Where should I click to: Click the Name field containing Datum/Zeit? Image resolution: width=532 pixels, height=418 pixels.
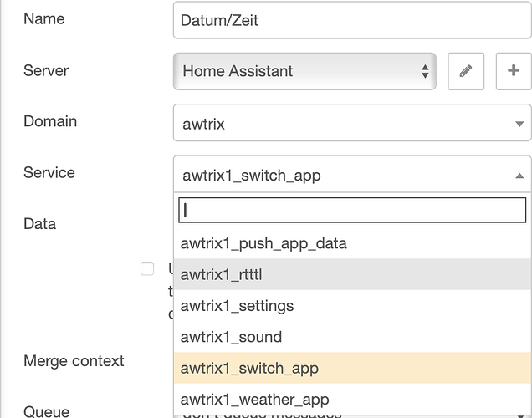point(352,20)
